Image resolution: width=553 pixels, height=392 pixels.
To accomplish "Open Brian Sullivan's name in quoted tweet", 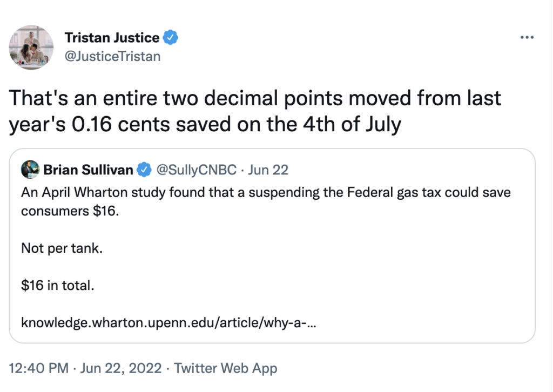I will (88, 170).
